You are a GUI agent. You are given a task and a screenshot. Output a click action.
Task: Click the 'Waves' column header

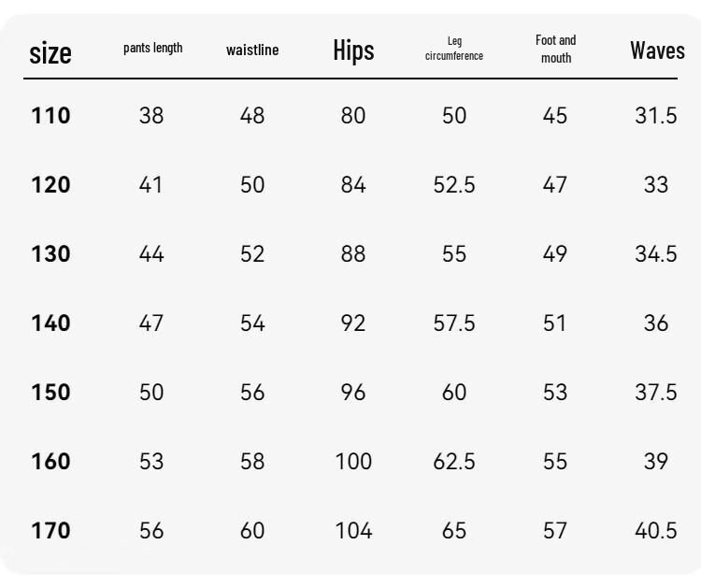point(657,50)
